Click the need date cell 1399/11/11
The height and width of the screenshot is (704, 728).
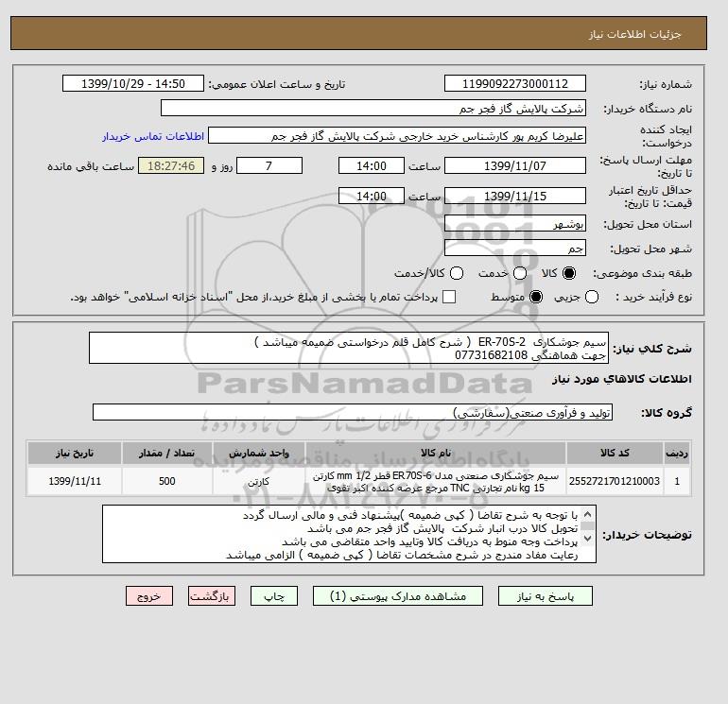click(75, 481)
